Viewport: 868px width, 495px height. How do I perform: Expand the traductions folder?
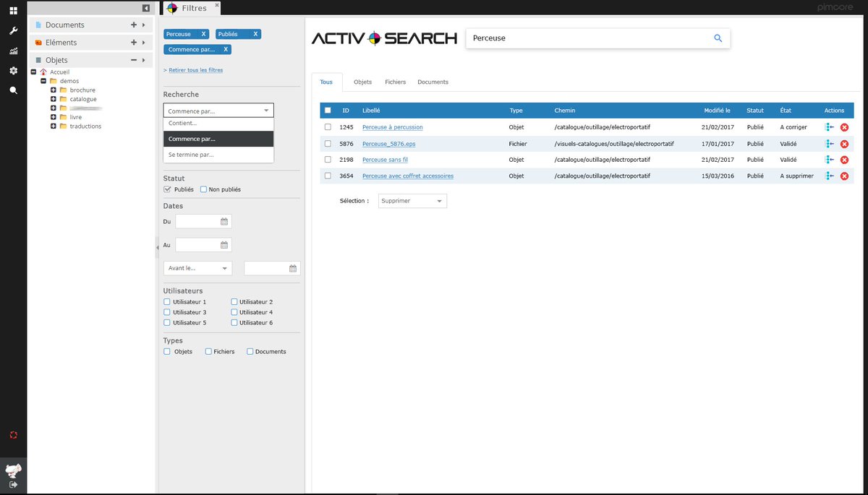tap(54, 126)
